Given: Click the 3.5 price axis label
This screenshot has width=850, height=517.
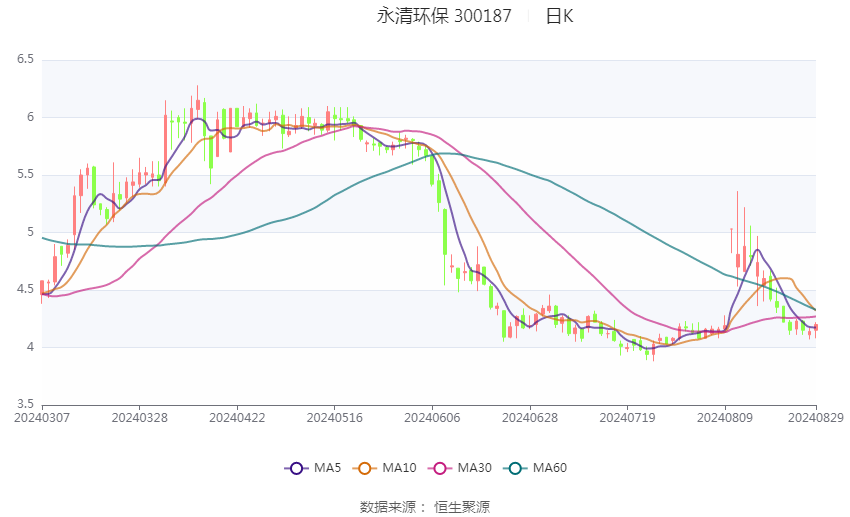Looking at the screenshot, I should pyautogui.click(x=25, y=404).
